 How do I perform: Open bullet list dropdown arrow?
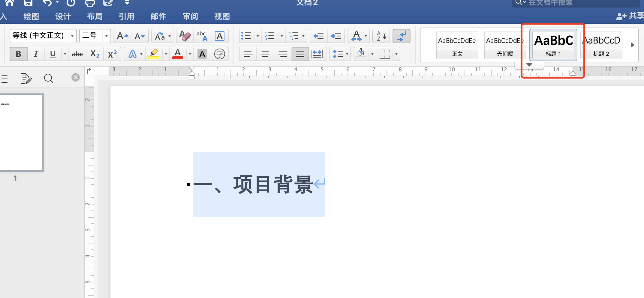click(x=257, y=36)
